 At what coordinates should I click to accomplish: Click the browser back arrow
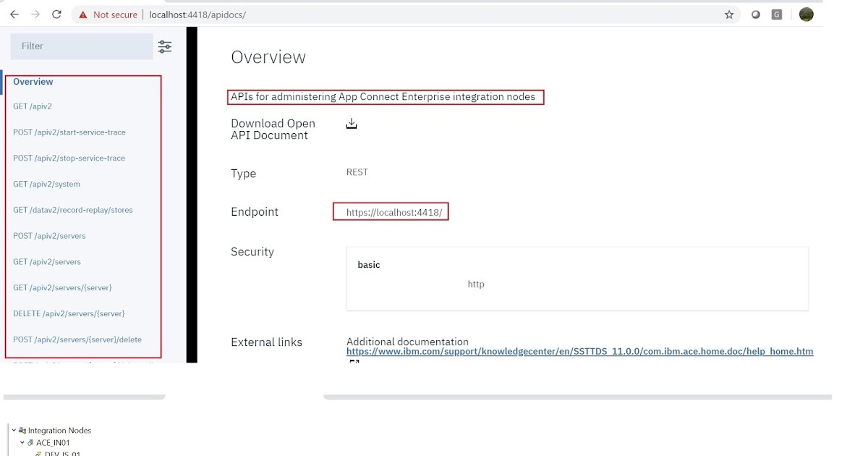pyautogui.click(x=14, y=14)
